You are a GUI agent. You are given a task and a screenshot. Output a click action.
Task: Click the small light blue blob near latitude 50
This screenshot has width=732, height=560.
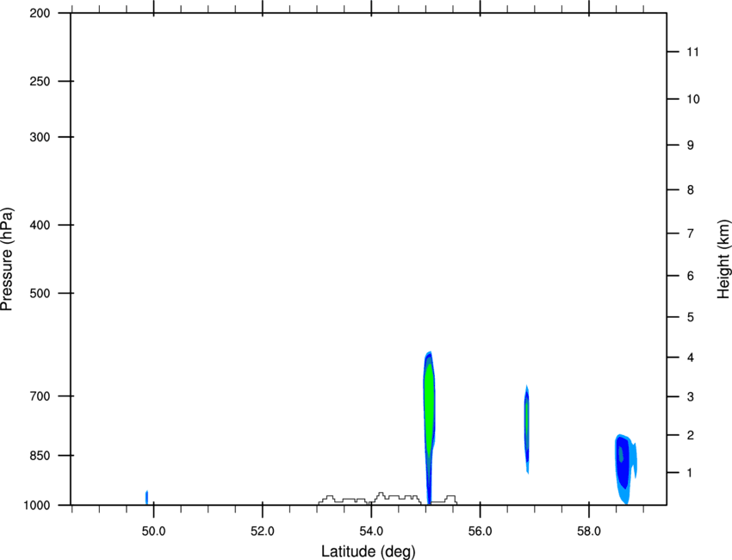point(147,496)
